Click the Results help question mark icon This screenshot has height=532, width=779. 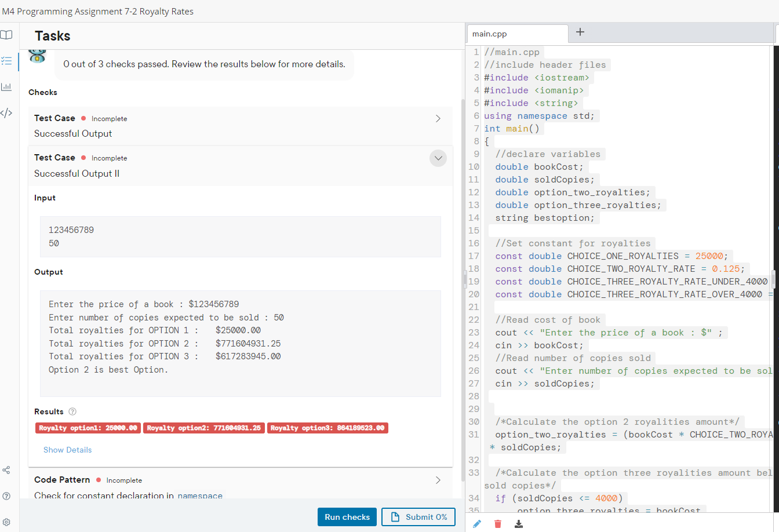point(72,411)
